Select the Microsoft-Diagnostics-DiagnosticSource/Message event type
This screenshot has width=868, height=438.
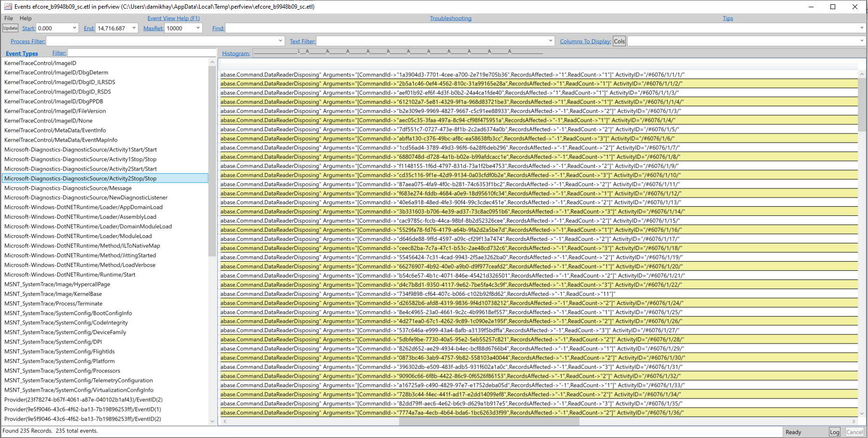(x=67, y=188)
